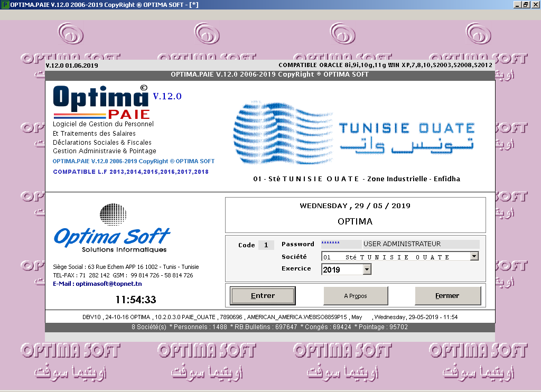Click the blue OPTIMA.PAIE CopyRight line under Pointage
The image size is (541, 392).
click(x=134, y=161)
